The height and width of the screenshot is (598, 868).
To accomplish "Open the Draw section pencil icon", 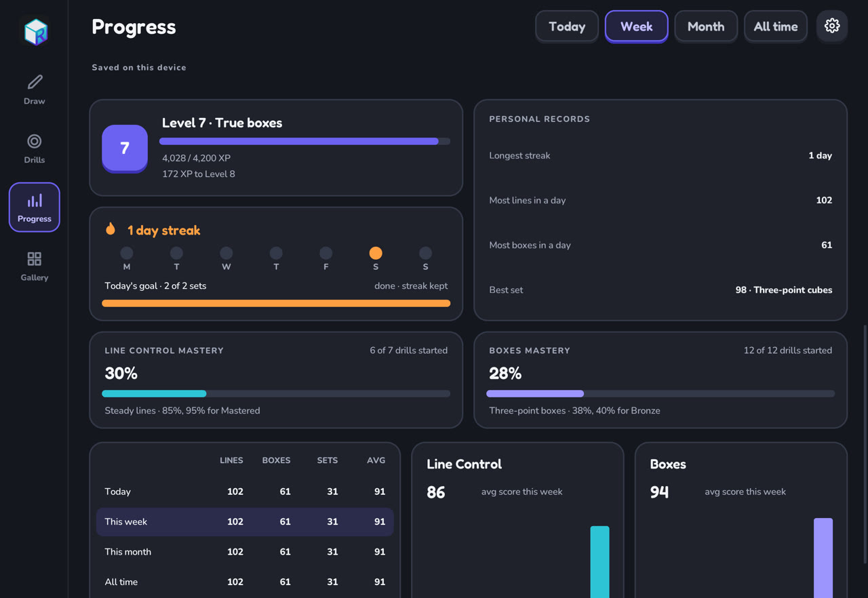I will coord(35,82).
